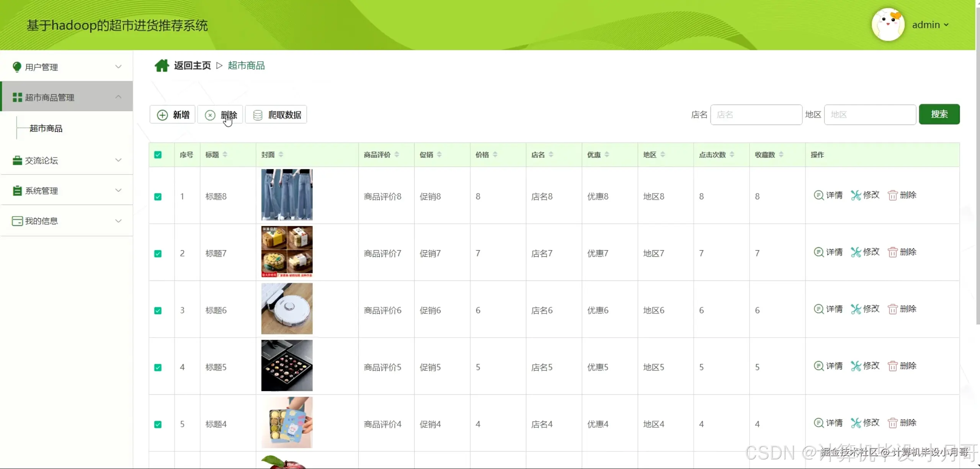The image size is (980, 469).
Task: Focus the 店名 search input field
Action: coord(756,115)
